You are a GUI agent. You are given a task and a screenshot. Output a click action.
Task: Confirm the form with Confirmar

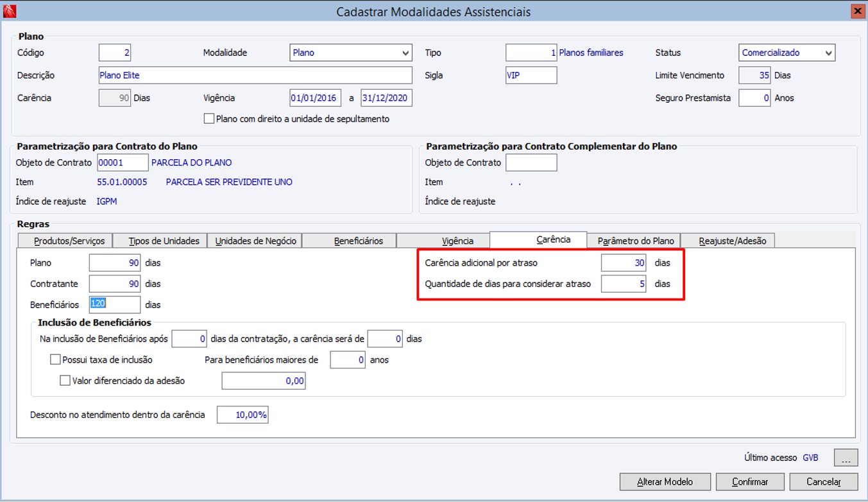(750, 481)
